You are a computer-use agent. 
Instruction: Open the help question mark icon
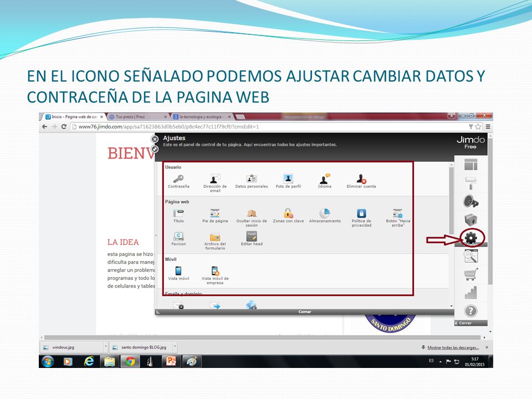(470, 311)
